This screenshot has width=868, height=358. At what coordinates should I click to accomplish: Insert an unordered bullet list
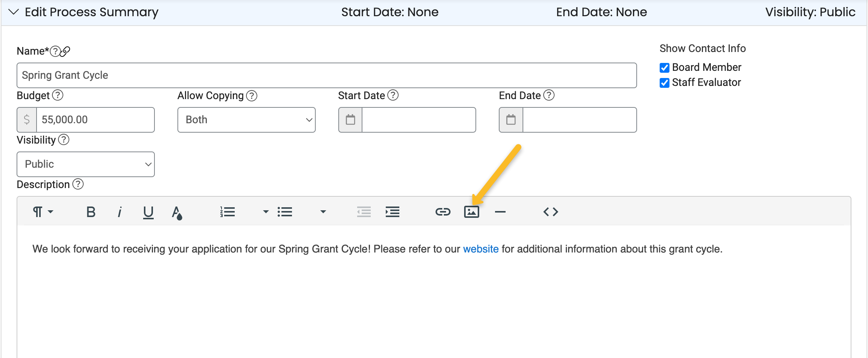pos(285,212)
